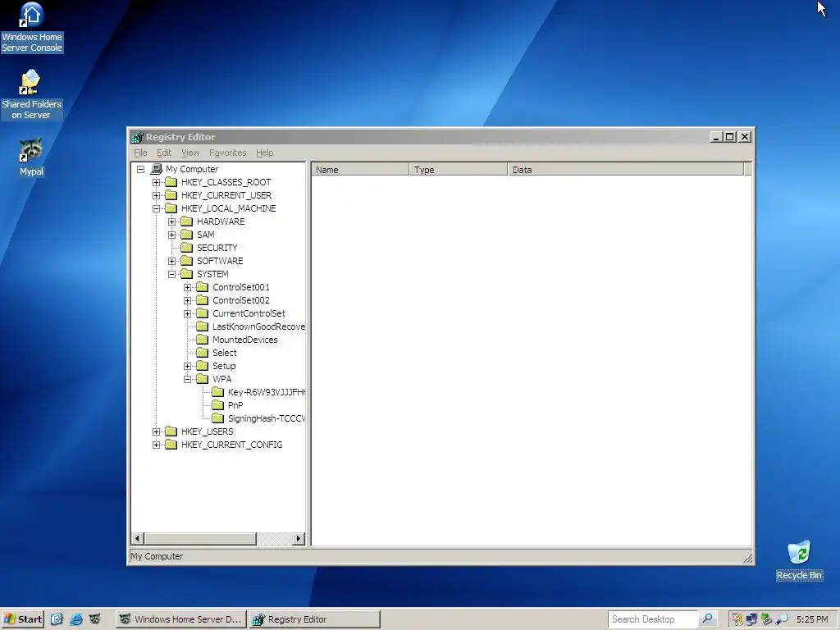Click the Search Desktop input field
Screen dimensions: 840x630
(653, 619)
